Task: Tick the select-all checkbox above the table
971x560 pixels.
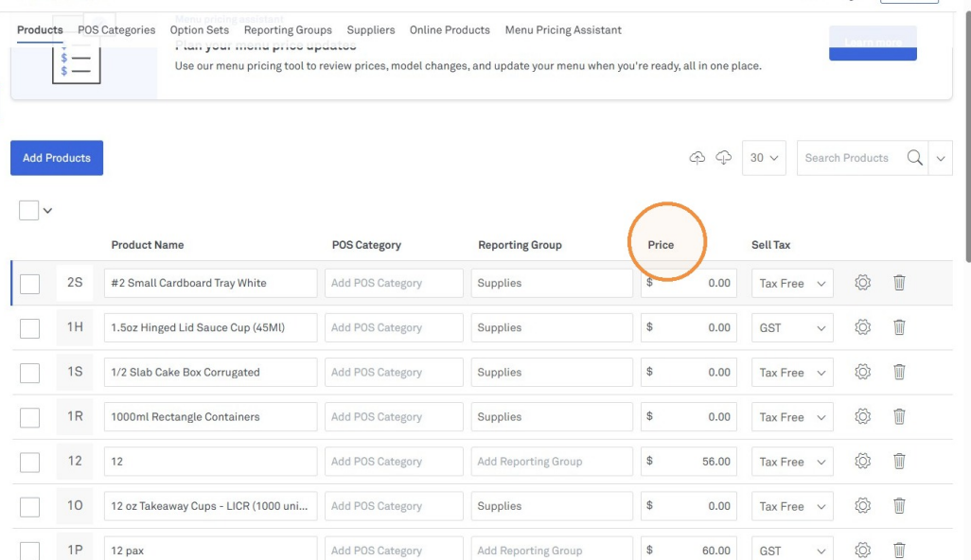Action: [x=28, y=210]
